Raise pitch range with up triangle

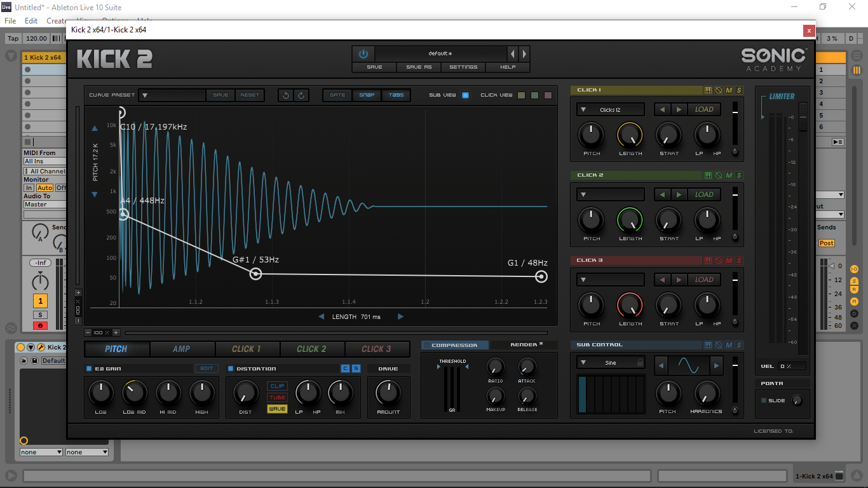click(x=95, y=128)
